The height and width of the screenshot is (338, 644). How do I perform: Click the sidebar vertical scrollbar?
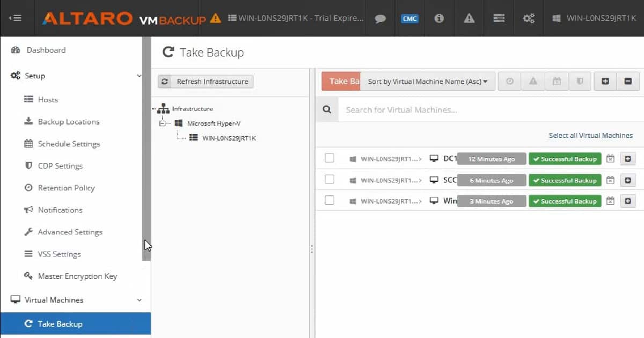147,149
